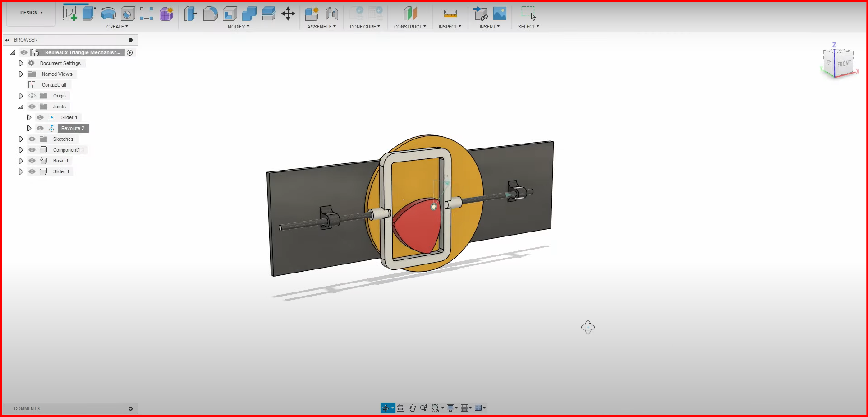Select the Press Pull tool
The width and height of the screenshot is (868, 417).
point(191,14)
